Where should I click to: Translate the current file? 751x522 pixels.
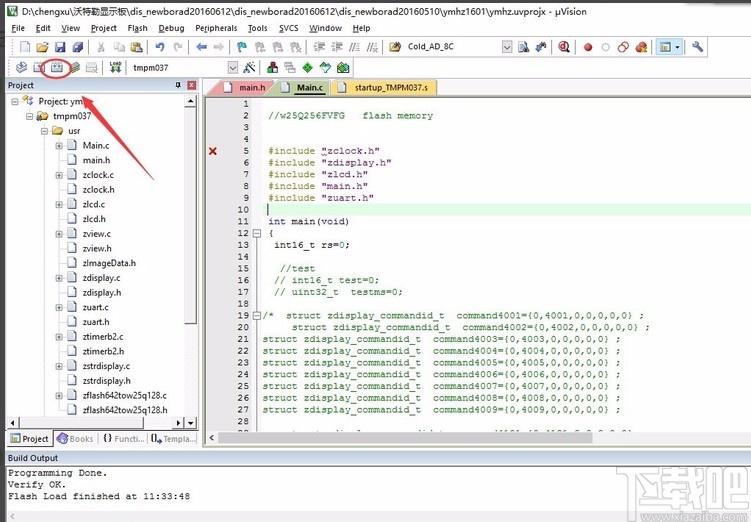click(21, 68)
